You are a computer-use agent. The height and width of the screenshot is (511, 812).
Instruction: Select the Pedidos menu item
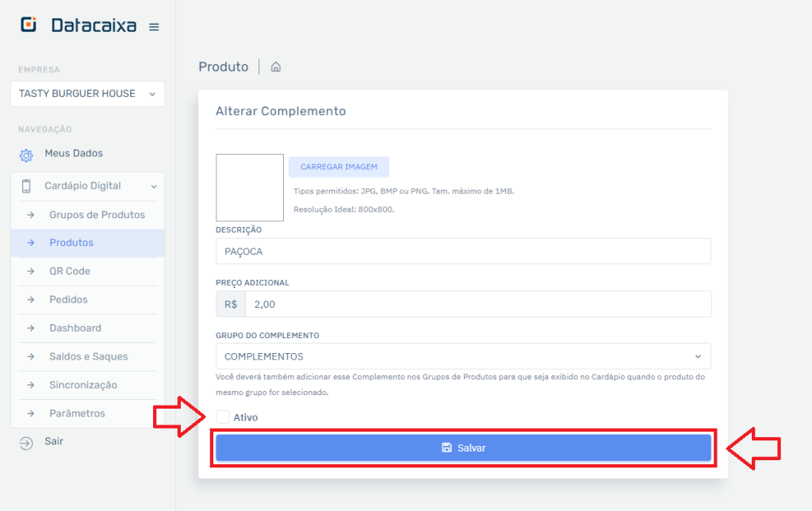coord(68,300)
